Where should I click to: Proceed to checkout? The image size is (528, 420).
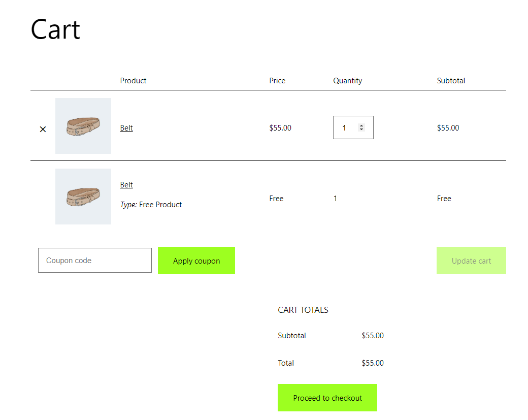point(327,398)
